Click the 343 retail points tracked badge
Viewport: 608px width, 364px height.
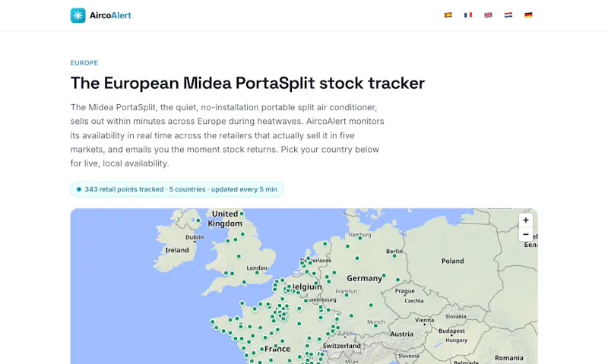click(x=177, y=189)
